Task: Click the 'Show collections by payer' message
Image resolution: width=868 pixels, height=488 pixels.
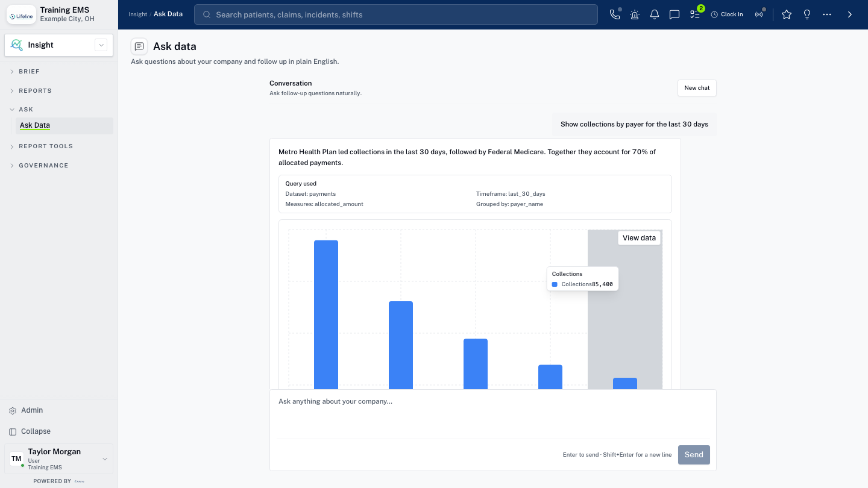Action: click(x=634, y=124)
